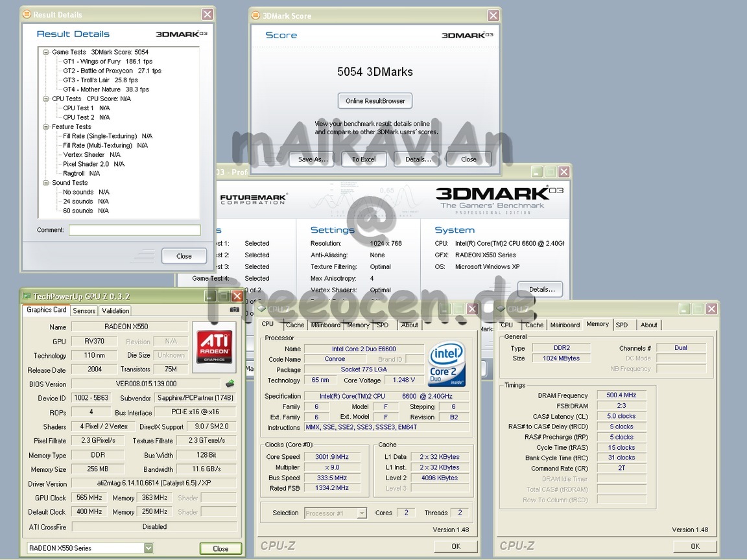
Task: Click GPU-Z title bar app icon
Action: pos(27,296)
